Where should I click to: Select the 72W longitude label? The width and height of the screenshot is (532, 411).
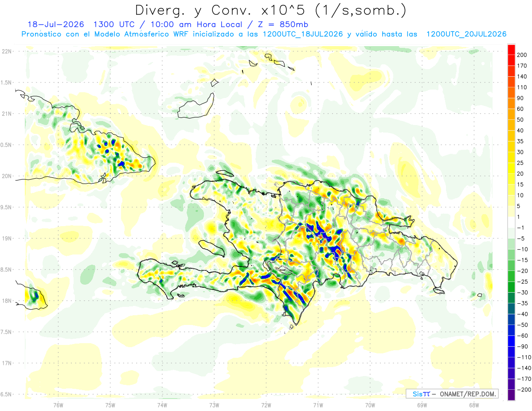[x=266, y=405]
